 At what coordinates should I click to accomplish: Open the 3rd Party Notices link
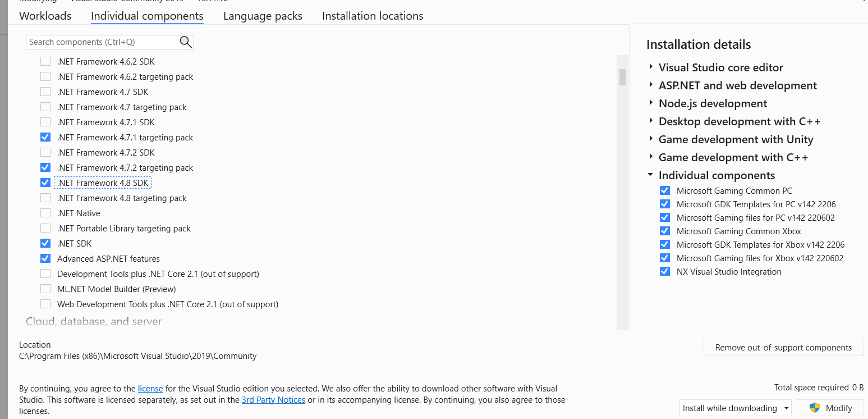point(273,400)
